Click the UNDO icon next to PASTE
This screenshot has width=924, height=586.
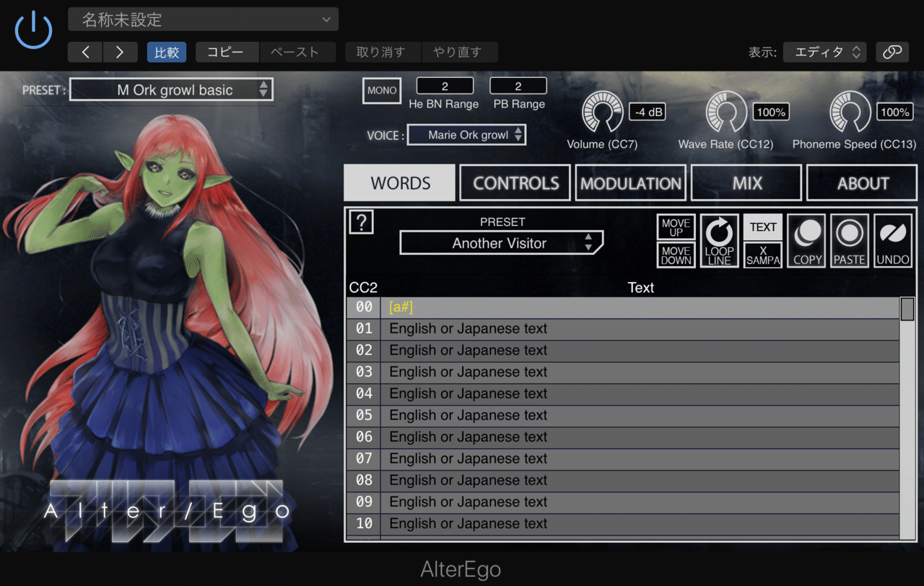[892, 240]
